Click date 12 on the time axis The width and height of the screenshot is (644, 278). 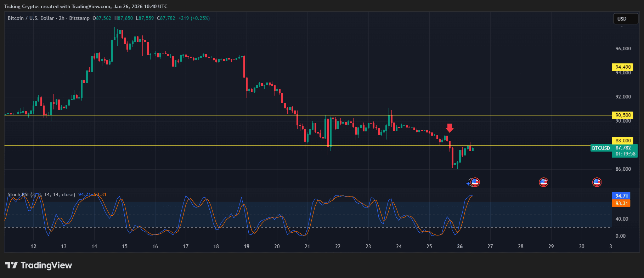(33, 246)
